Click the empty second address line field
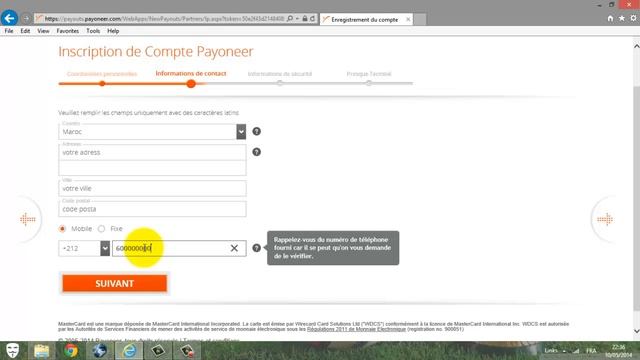 (153, 168)
